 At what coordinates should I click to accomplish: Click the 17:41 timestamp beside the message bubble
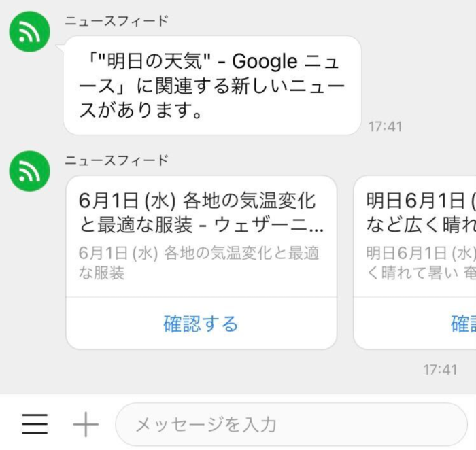tap(385, 127)
